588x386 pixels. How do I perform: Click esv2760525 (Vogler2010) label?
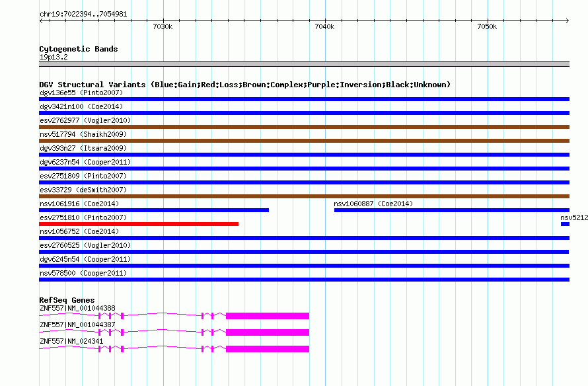(85, 245)
